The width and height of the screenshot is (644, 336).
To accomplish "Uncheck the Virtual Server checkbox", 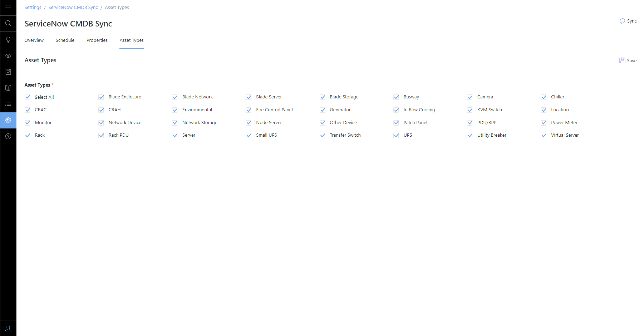I will [x=544, y=135].
